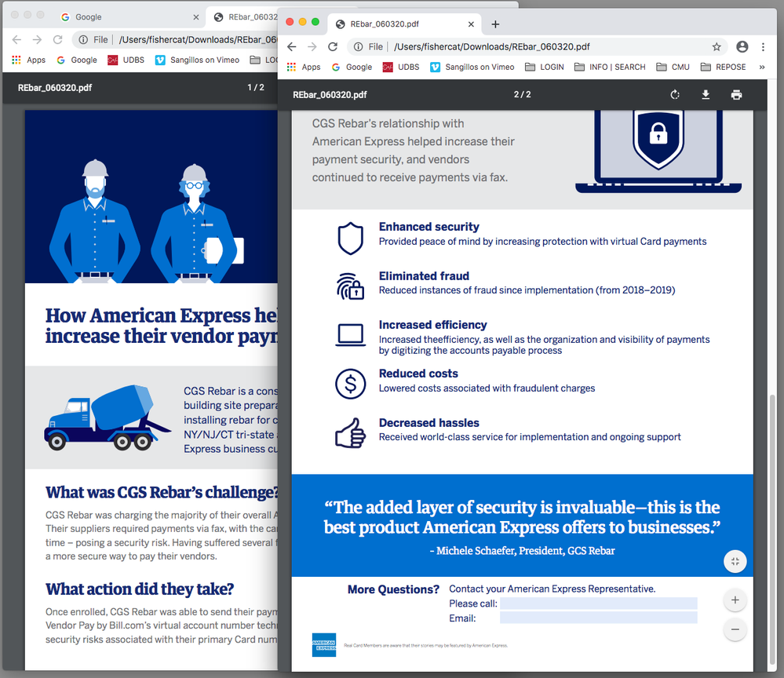Open the Chrome three-dot menu
Viewport: 784px width, 678px height.
click(x=763, y=47)
